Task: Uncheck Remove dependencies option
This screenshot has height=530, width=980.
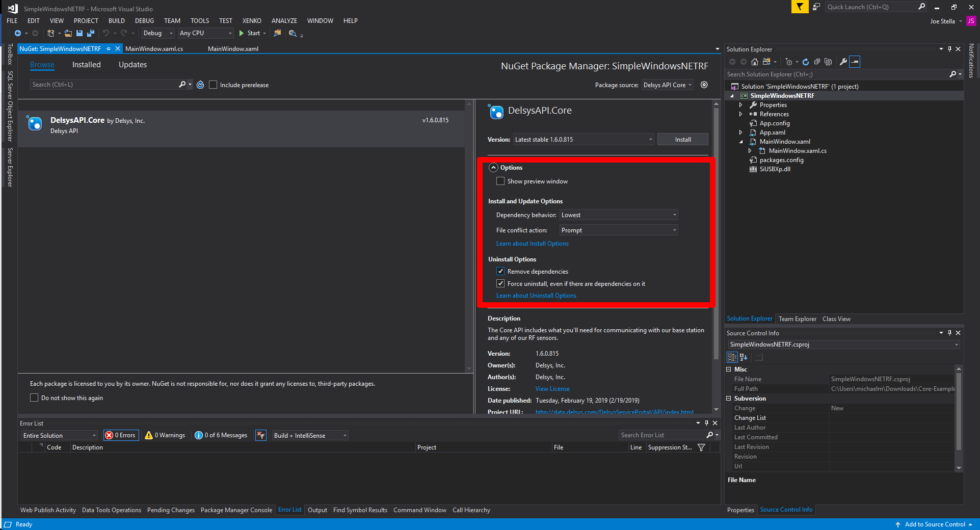Action: [x=500, y=271]
